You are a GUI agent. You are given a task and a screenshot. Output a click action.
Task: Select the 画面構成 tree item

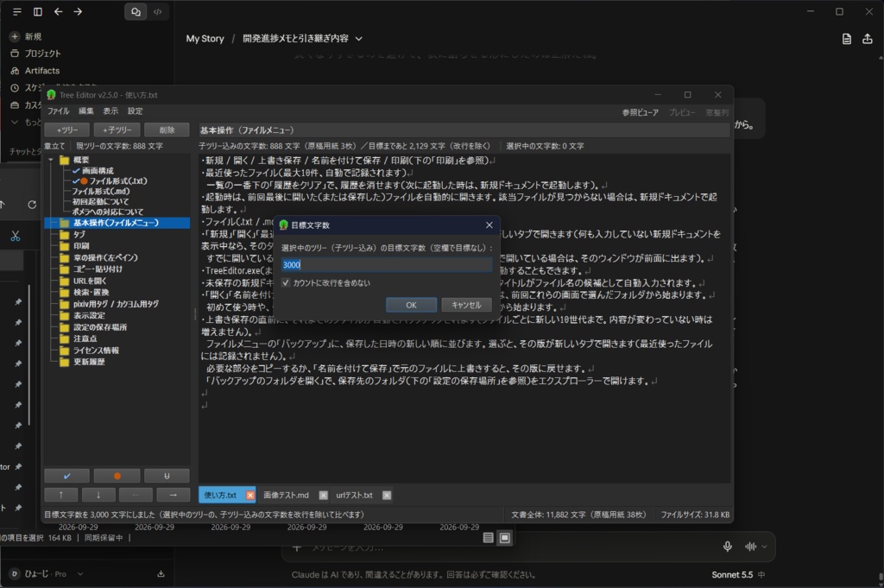tap(98, 170)
